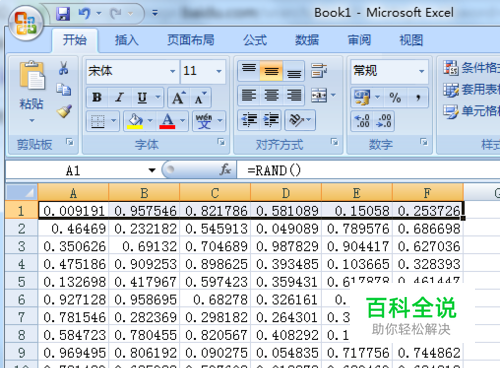
Task: Activate the Format Painter brush
Action: 64,111
